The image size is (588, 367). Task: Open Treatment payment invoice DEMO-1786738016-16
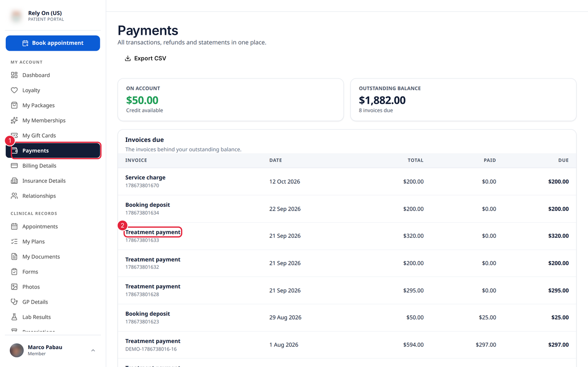[x=347, y=345]
